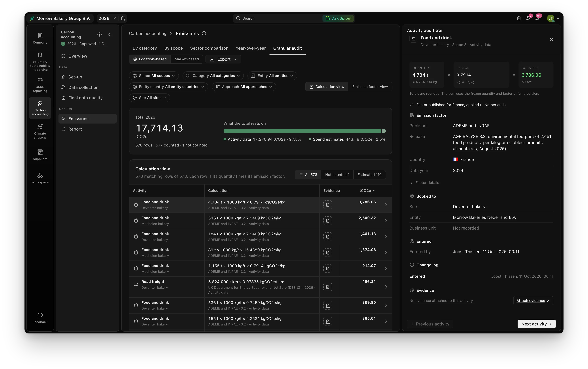Open the Category All categories filter

click(x=213, y=76)
